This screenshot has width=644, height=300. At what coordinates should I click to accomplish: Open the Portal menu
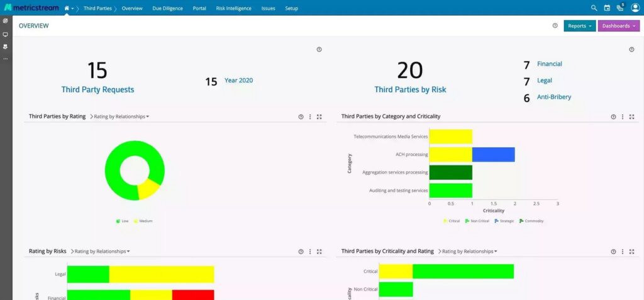point(199,8)
